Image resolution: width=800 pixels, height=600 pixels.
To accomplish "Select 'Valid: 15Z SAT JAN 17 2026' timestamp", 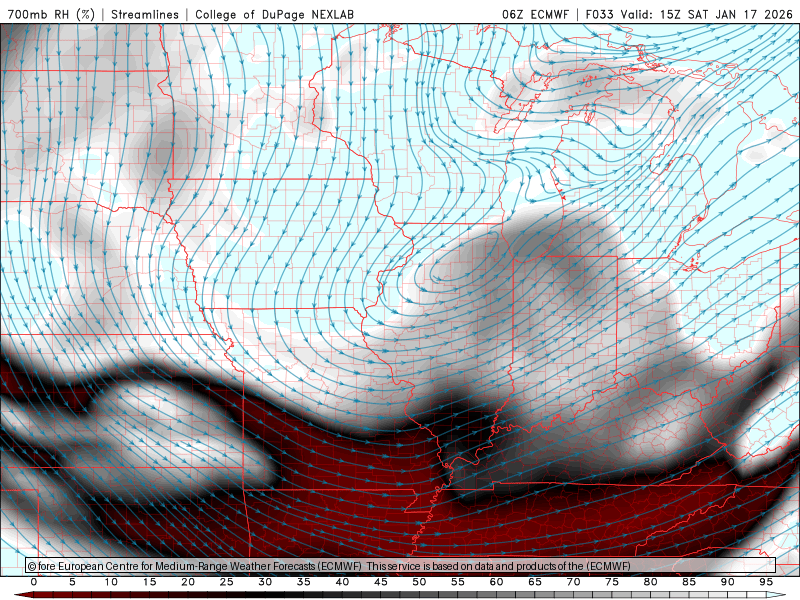I will tap(706, 14).
